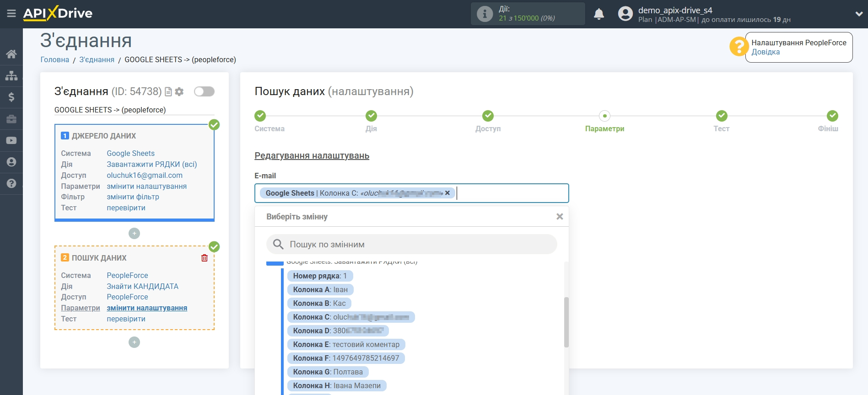Go to the Головна breadcrumb
This screenshot has height=395, width=868.
[x=55, y=60]
